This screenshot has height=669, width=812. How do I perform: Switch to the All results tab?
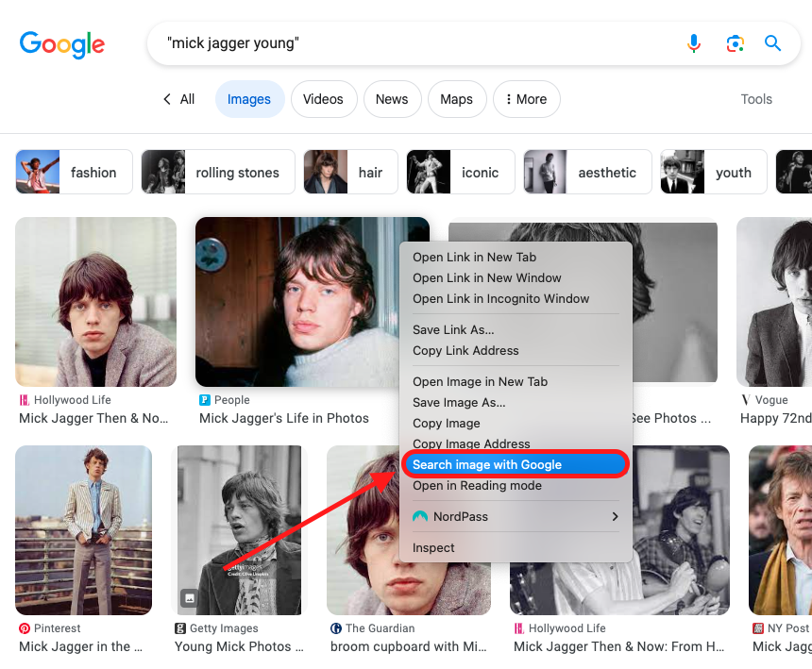pos(187,99)
